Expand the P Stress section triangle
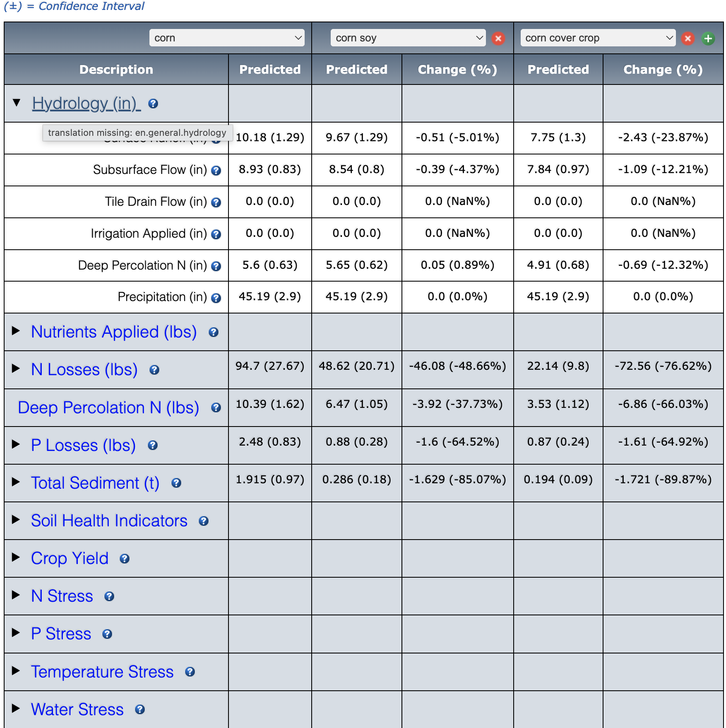The height and width of the screenshot is (728, 726). (16, 632)
